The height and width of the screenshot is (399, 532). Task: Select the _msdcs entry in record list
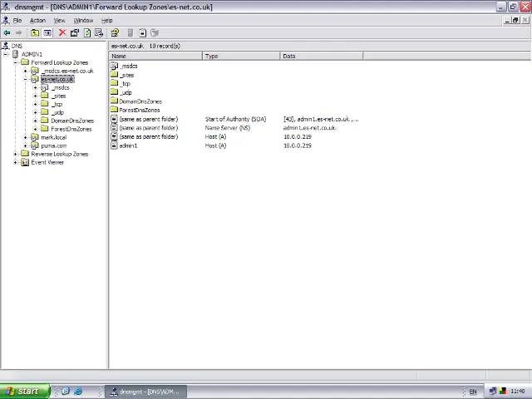pos(124,66)
